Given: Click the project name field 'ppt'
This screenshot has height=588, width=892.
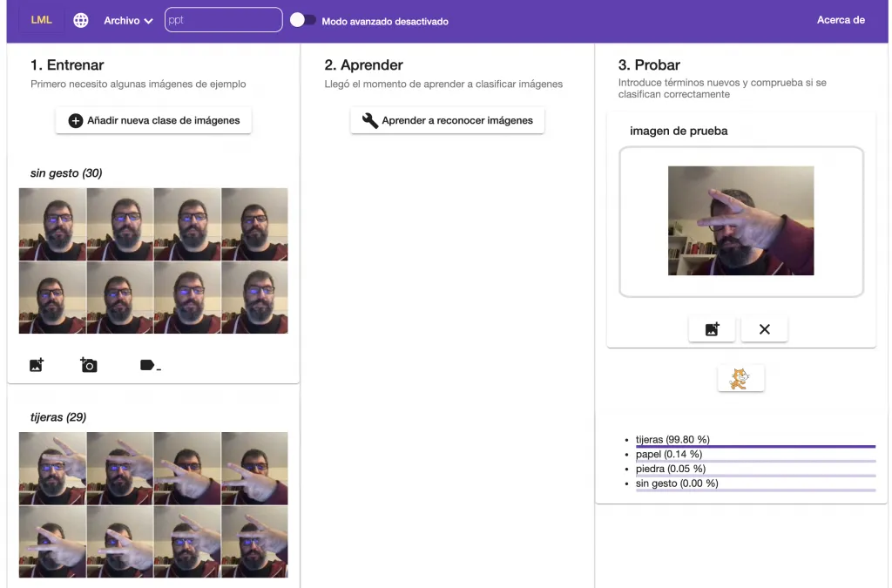Looking at the screenshot, I should (223, 20).
